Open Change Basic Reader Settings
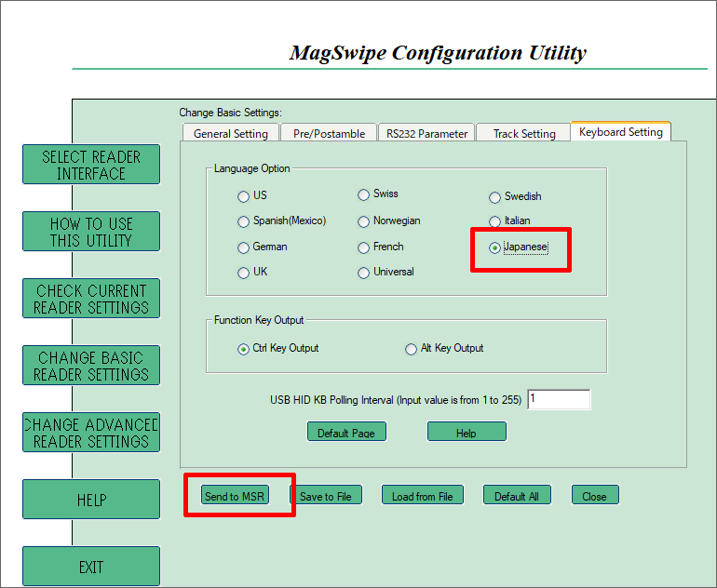 pos(91,366)
